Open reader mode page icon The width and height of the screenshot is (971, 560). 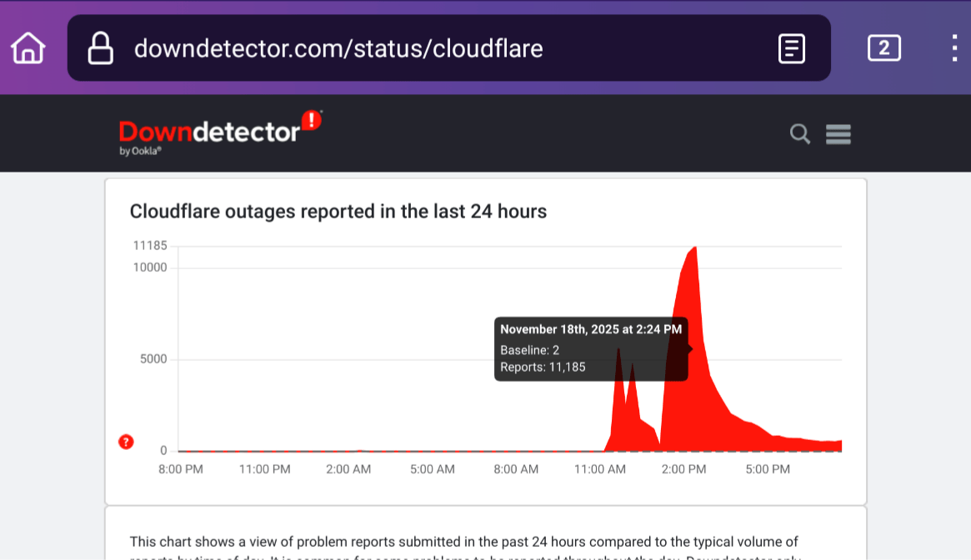[791, 48]
